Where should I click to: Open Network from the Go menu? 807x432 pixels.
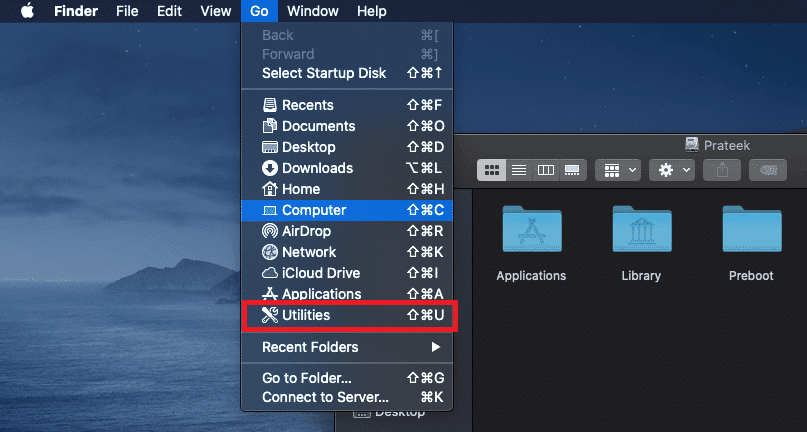click(x=347, y=252)
